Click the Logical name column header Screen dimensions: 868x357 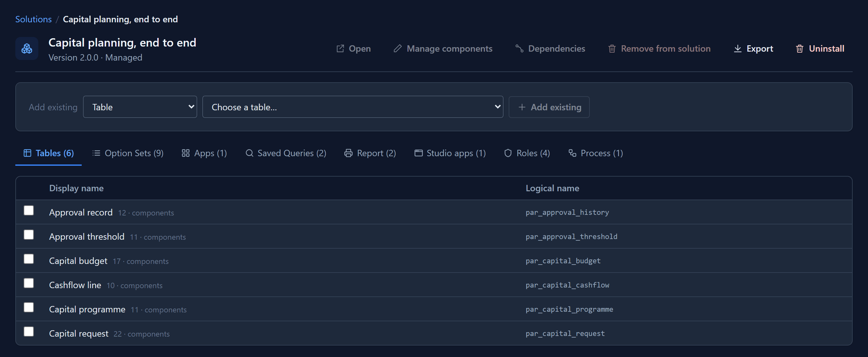point(552,188)
